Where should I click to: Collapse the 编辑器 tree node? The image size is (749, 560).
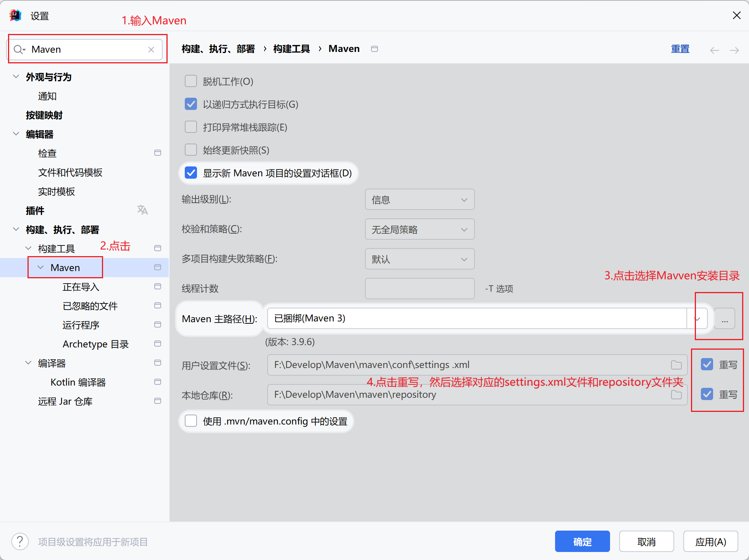click(x=16, y=134)
